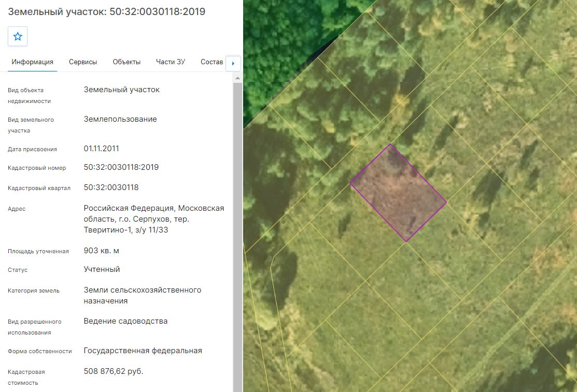
Task: Click the Кадастровый квартал label
Action: pos(39,188)
